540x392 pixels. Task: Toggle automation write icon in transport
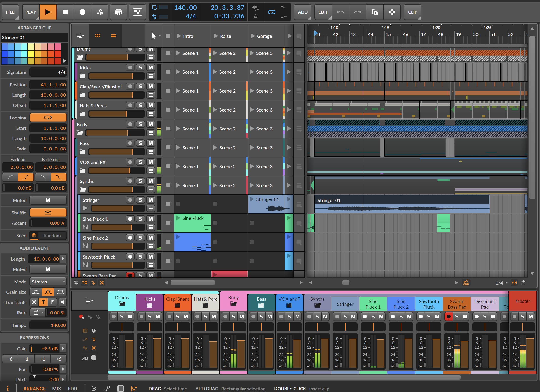pyautogui.click(x=100, y=12)
